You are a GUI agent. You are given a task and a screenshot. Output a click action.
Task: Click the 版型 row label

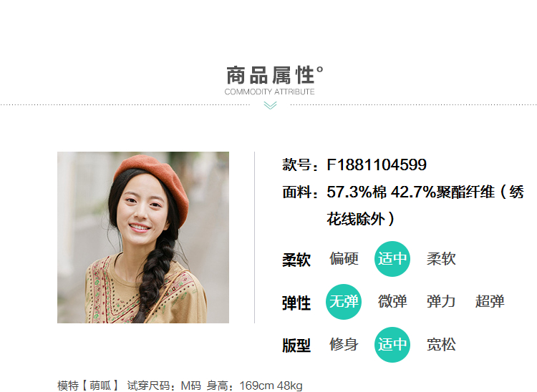tap(296, 346)
